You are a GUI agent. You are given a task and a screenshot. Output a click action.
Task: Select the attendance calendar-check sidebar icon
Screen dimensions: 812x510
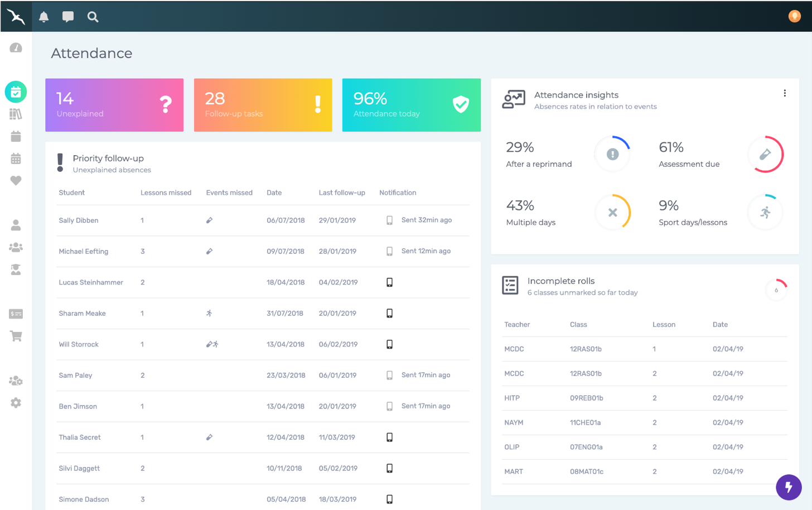tap(16, 92)
